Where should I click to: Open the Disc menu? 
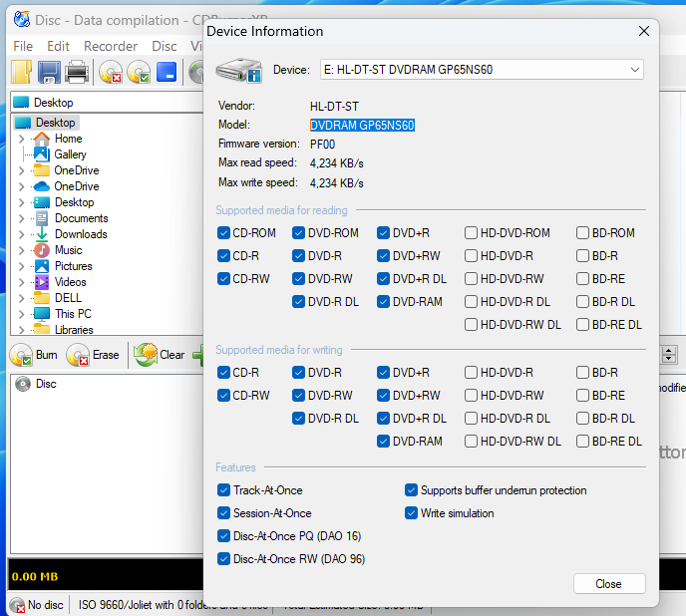click(165, 47)
